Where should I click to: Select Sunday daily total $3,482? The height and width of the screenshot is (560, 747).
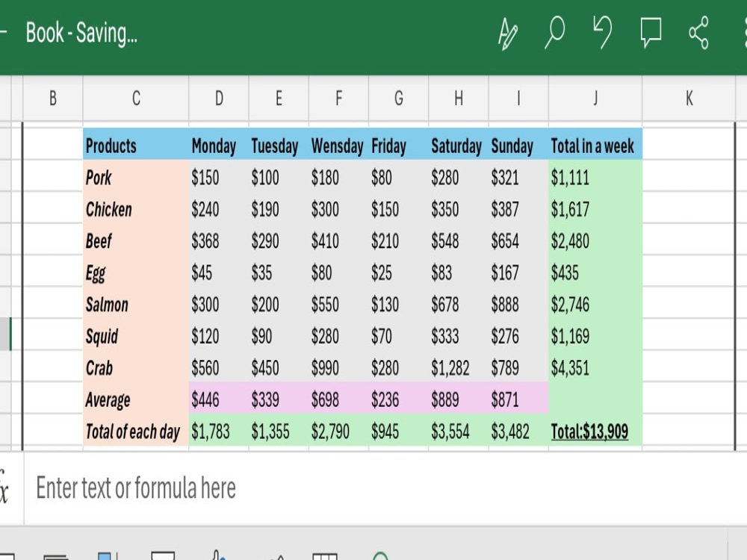518,431
